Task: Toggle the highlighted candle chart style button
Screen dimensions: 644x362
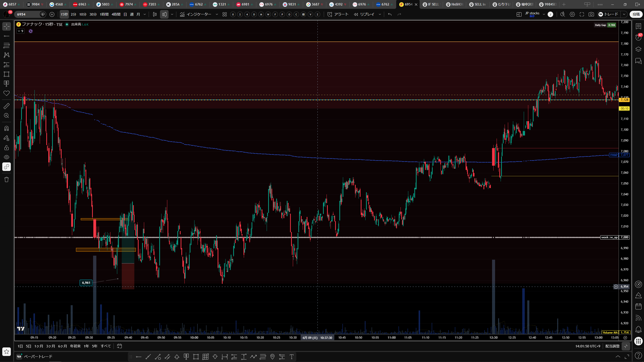Action: [165, 15]
